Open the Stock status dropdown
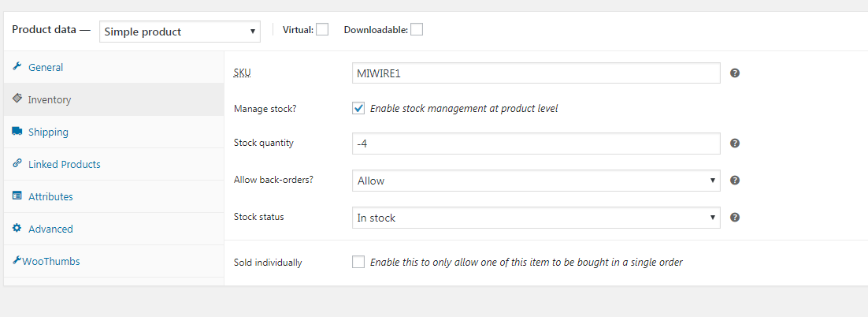Image resolution: width=868 pixels, height=317 pixels. [x=536, y=218]
